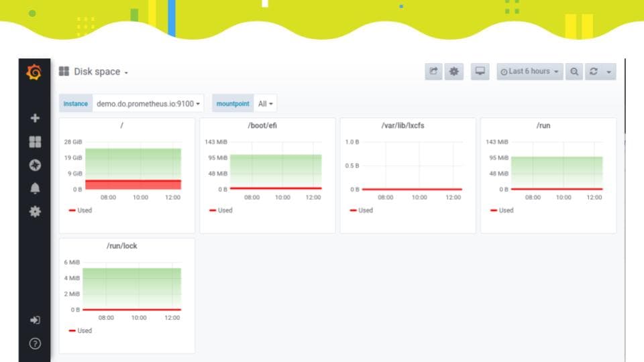644x362 pixels.
Task: Open the Dashboards grid icon in sidebar
Action: pos(35,141)
